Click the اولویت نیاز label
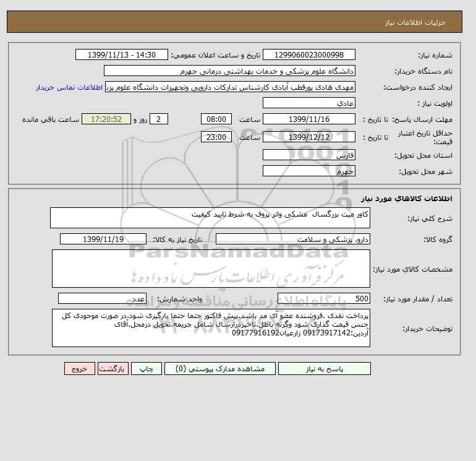 [435, 103]
